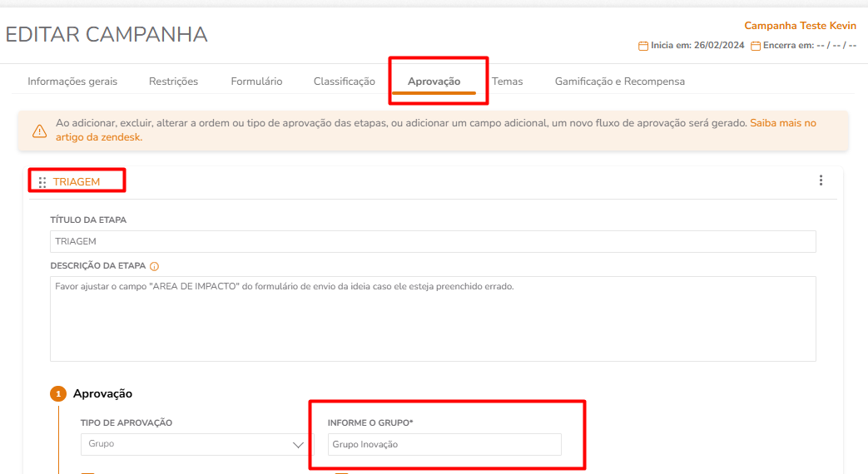Open the Informações gerais tab
Image resolution: width=868 pixels, height=474 pixels.
[72, 81]
